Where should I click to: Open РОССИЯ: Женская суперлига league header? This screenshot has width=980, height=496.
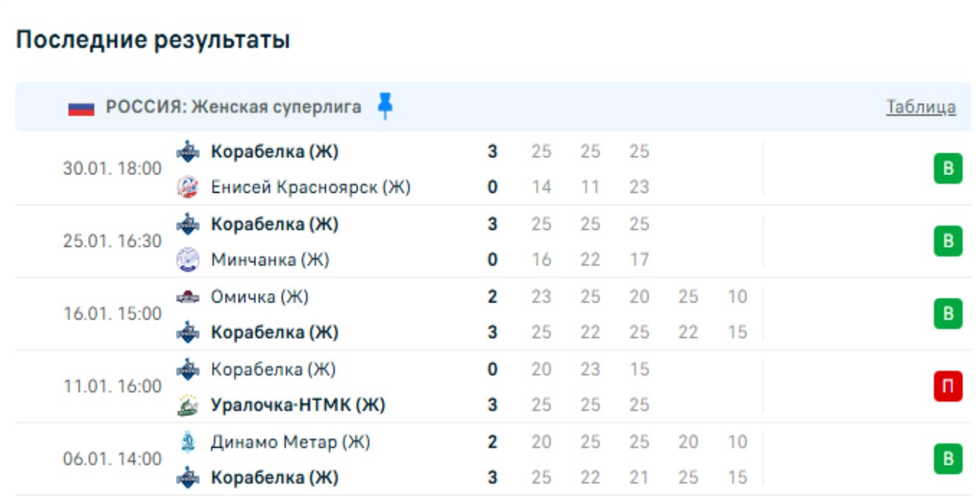[233, 108]
